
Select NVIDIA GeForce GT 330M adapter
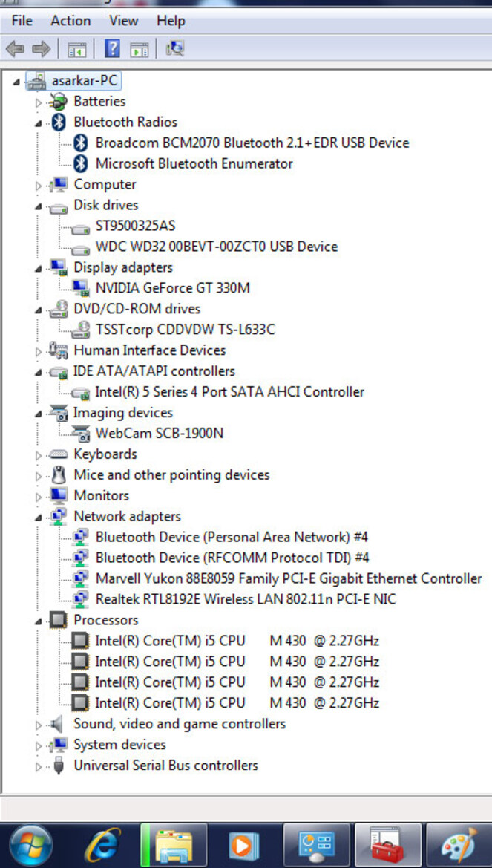pyautogui.click(x=173, y=288)
